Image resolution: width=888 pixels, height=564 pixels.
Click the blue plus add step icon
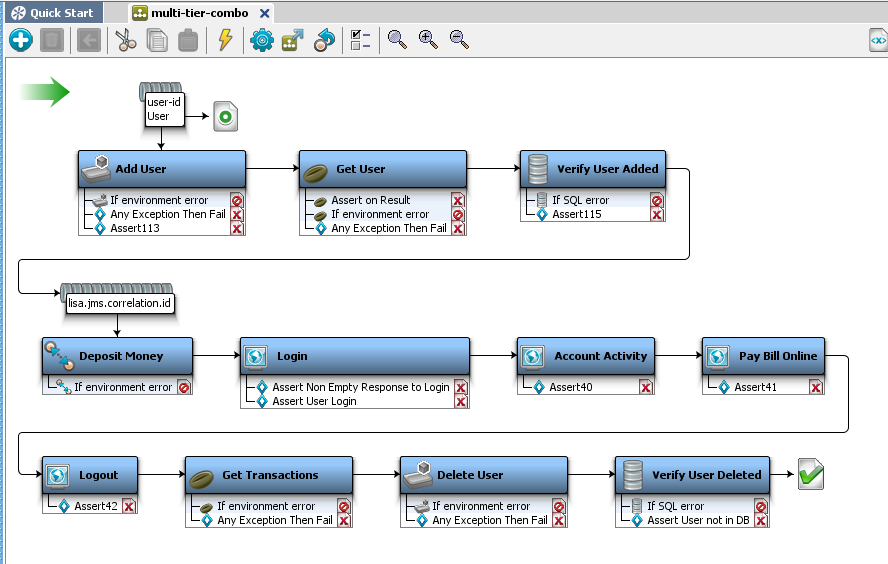pyautogui.click(x=21, y=40)
